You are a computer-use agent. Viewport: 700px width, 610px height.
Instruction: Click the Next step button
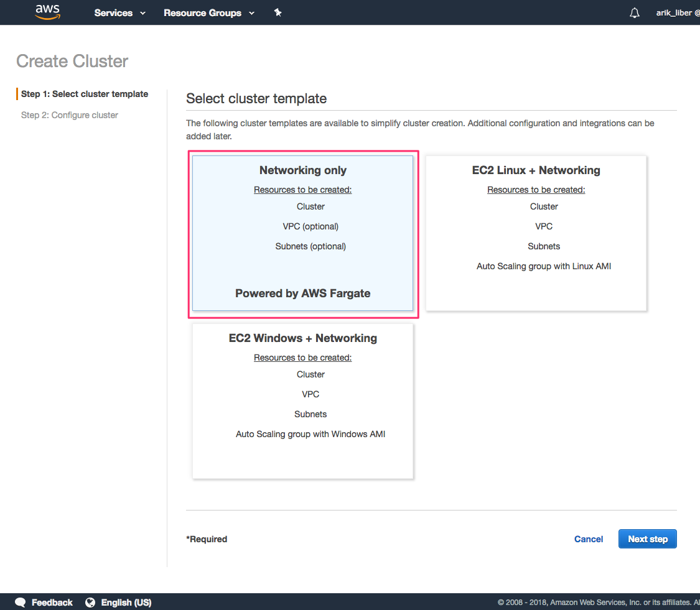point(647,538)
